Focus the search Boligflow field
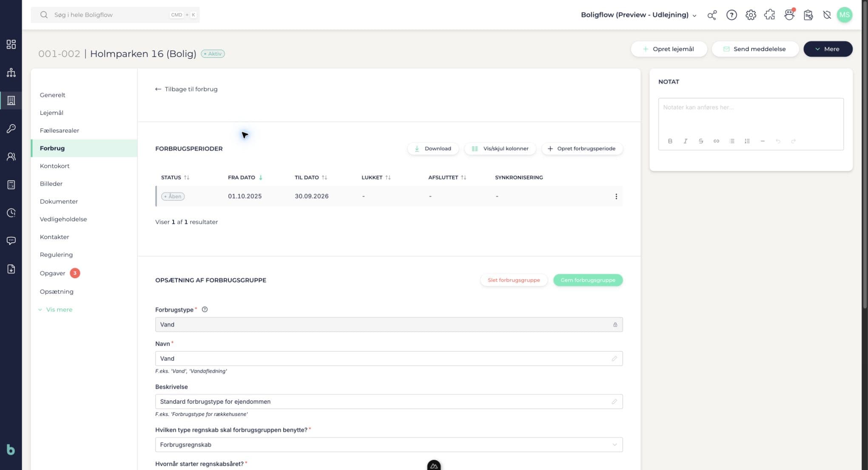Image resolution: width=868 pixels, height=470 pixels. (115, 15)
